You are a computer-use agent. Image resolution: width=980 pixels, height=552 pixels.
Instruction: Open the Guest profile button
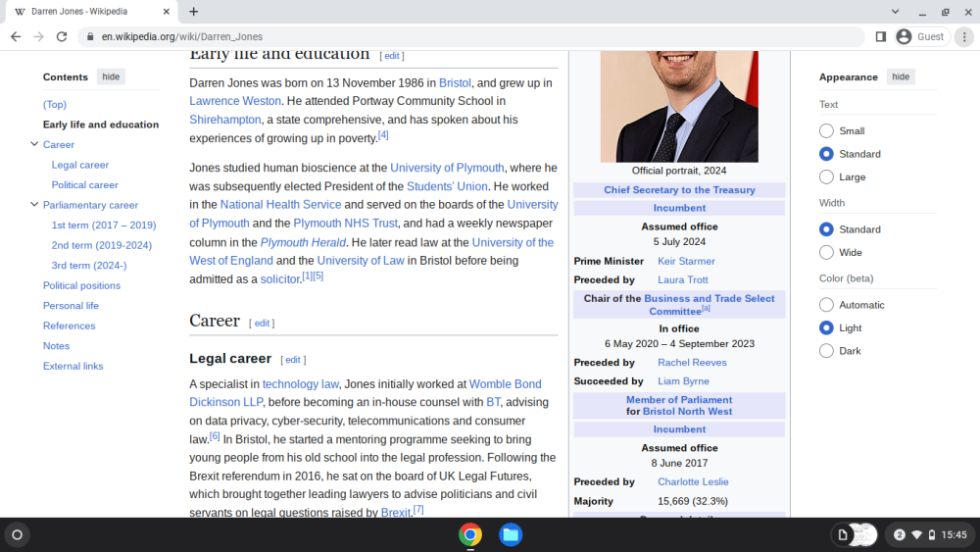tap(921, 37)
